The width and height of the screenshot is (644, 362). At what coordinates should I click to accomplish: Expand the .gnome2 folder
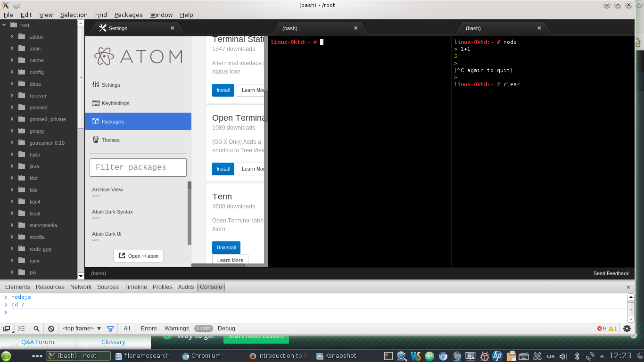pyautogui.click(x=12, y=107)
